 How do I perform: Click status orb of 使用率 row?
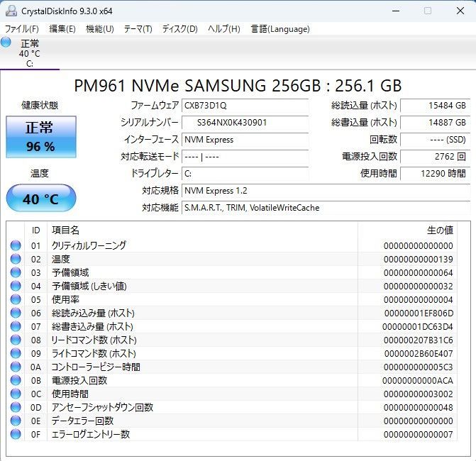click(x=16, y=299)
